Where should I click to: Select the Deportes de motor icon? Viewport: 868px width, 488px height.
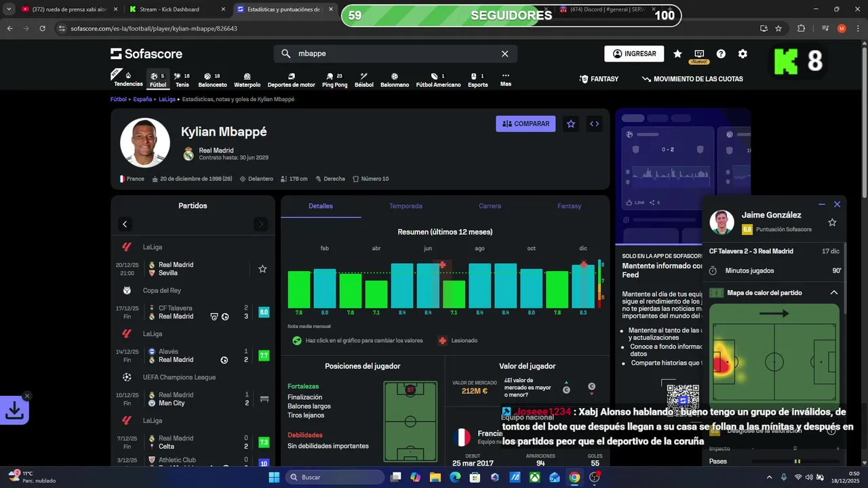[x=291, y=80]
